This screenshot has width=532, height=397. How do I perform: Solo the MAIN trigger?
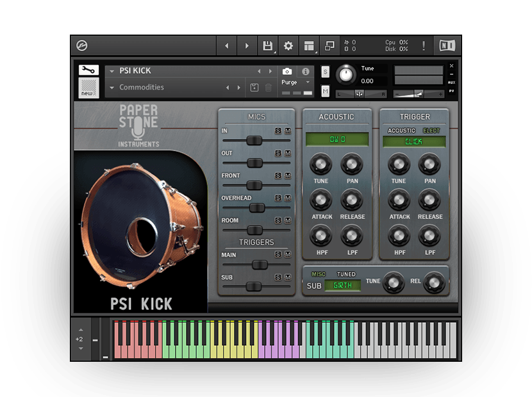[x=278, y=254]
